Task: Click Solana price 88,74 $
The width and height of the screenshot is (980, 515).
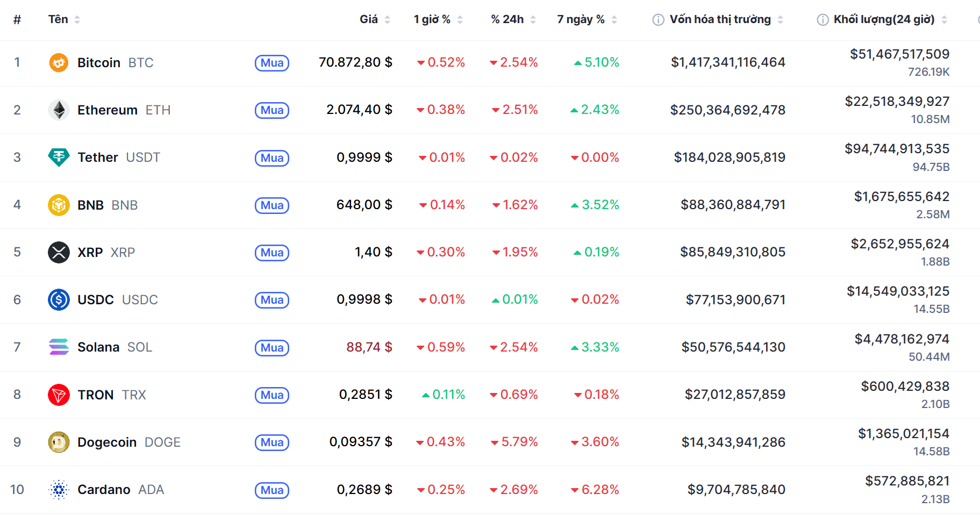Action: coord(369,347)
